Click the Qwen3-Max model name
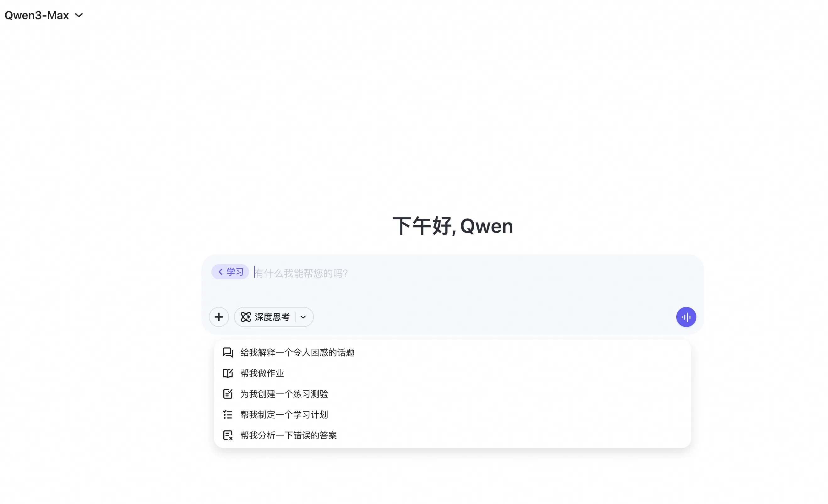Image resolution: width=828 pixels, height=504 pixels. pyautogui.click(x=37, y=15)
